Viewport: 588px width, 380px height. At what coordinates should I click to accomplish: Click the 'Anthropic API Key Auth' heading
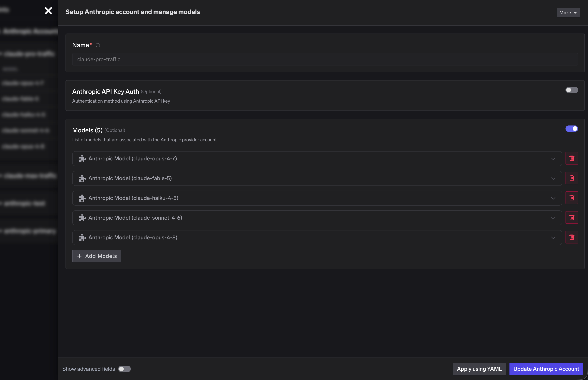106,92
